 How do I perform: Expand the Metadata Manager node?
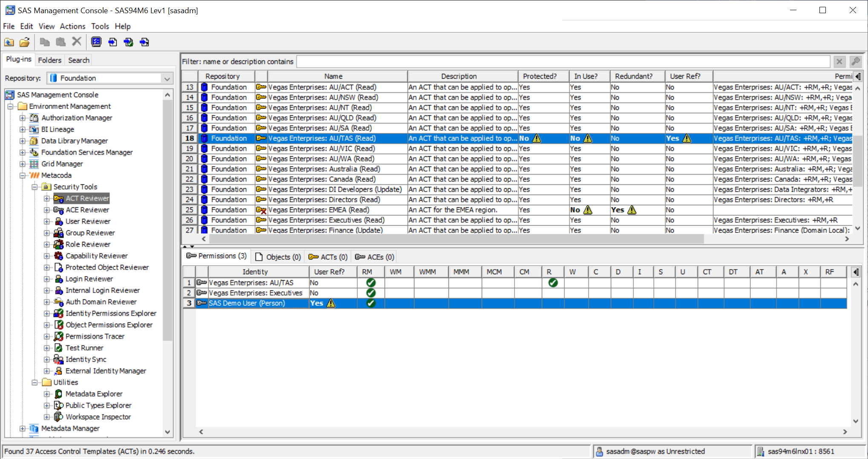coord(23,428)
